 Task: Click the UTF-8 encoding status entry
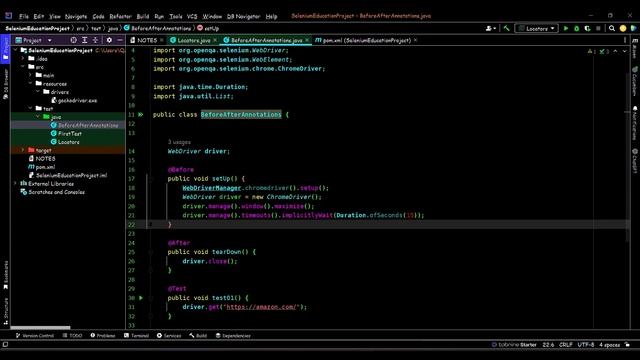[586, 345]
